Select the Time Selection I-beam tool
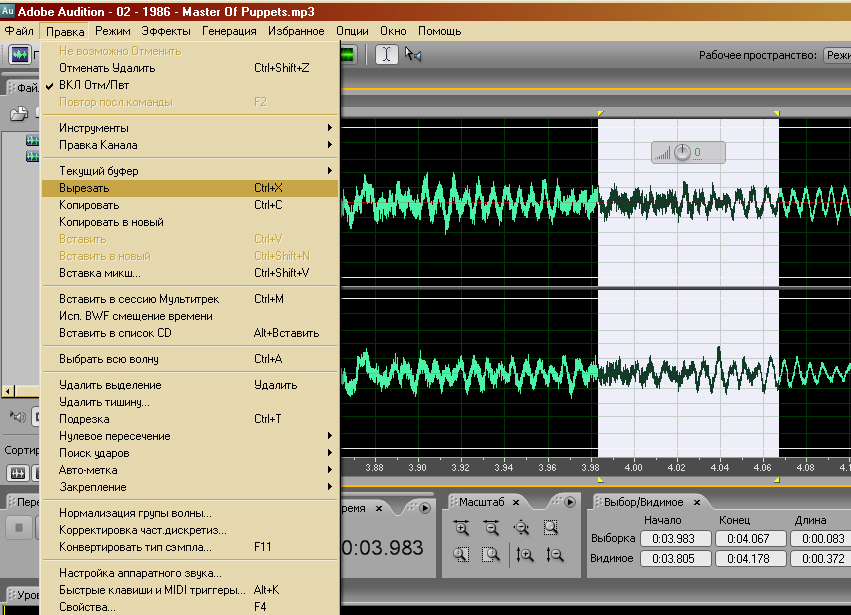Screen dimensions: 851x615 386,55
